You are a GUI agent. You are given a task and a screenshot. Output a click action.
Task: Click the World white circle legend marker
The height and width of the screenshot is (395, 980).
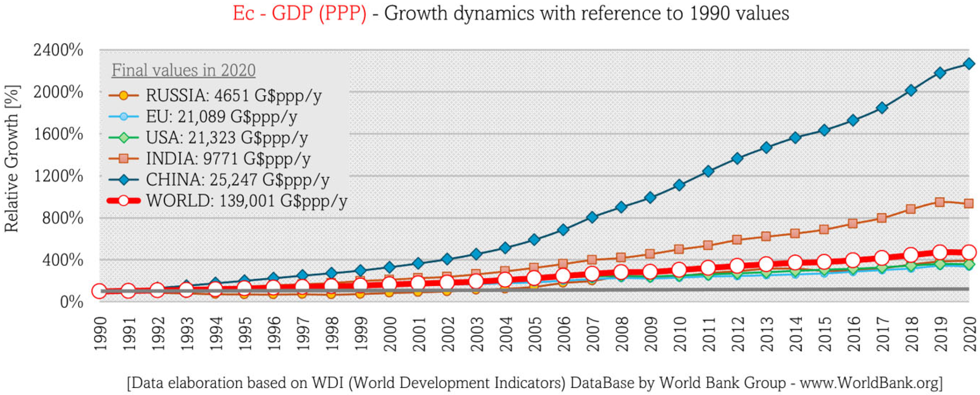click(123, 201)
